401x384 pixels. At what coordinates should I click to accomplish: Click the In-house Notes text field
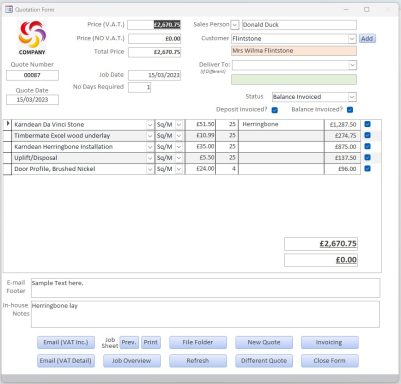(x=205, y=314)
